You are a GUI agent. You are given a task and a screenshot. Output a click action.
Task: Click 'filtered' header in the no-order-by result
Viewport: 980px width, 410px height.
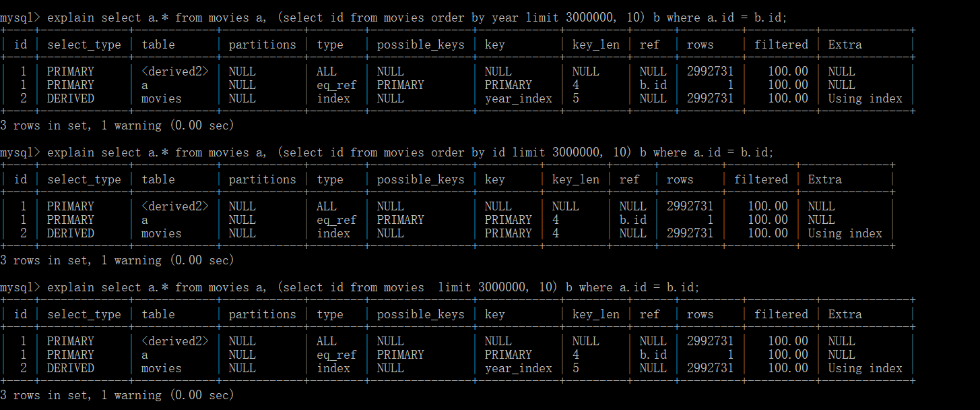(781, 314)
